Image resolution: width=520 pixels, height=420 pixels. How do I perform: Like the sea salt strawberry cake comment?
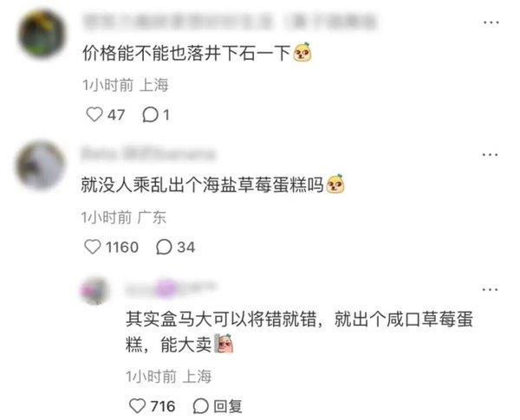[92, 247]
